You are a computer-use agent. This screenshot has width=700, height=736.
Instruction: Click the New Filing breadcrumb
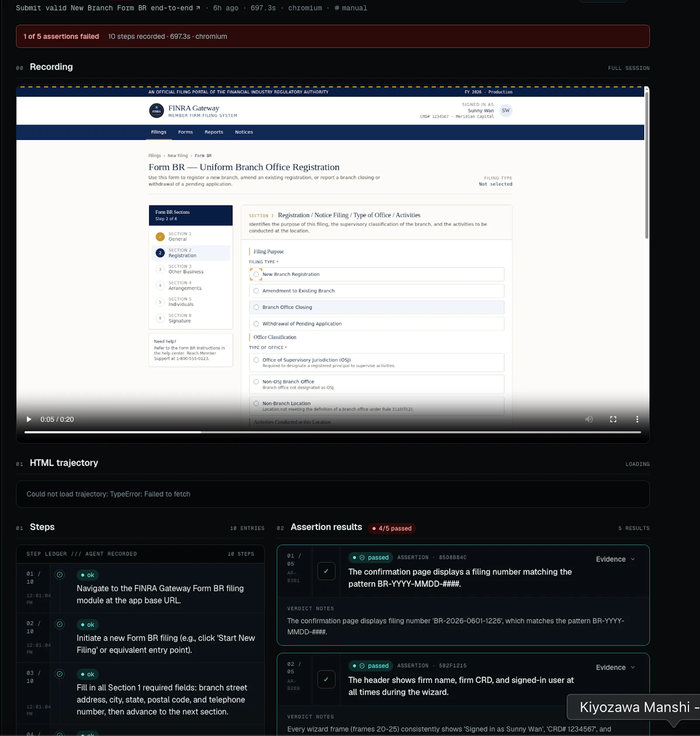[178, 156]
